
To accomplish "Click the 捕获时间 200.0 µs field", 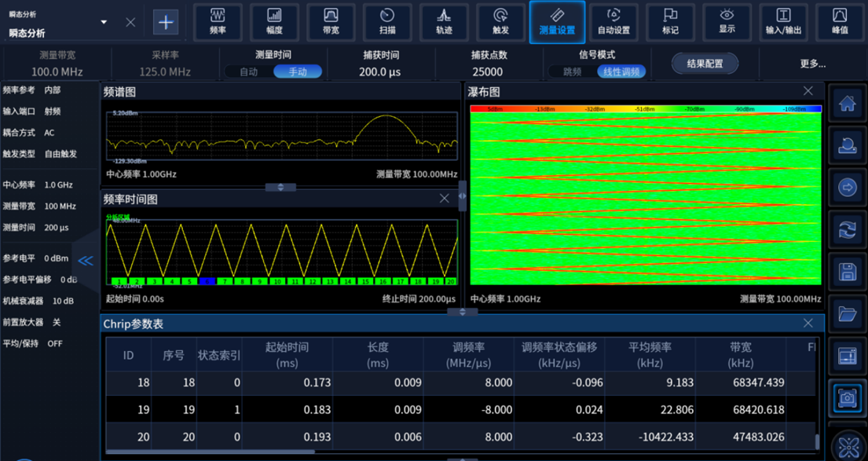I will [x=380, y=71].
